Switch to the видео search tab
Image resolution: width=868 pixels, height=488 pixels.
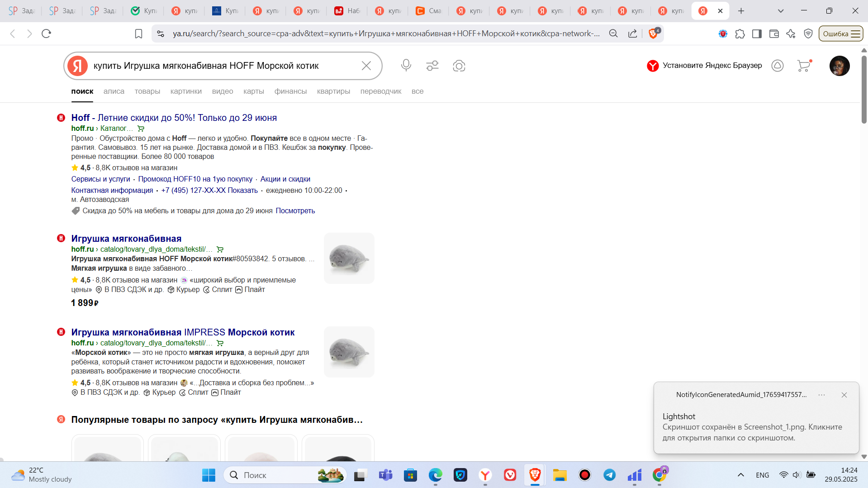223,91
